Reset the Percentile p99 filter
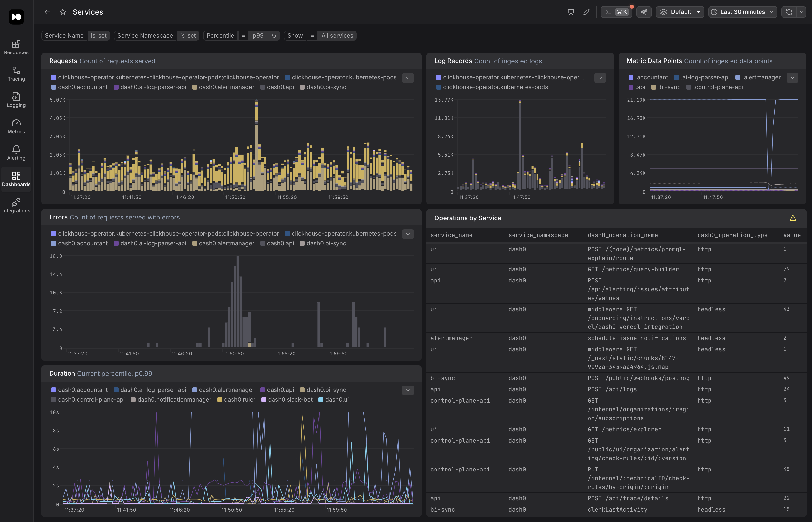 pos(274,36)
